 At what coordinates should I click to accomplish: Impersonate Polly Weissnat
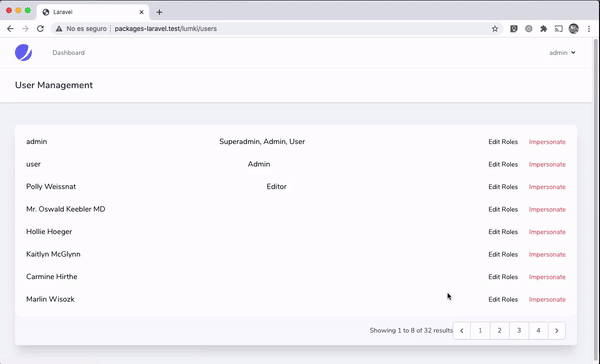click(x=547, y=187)
